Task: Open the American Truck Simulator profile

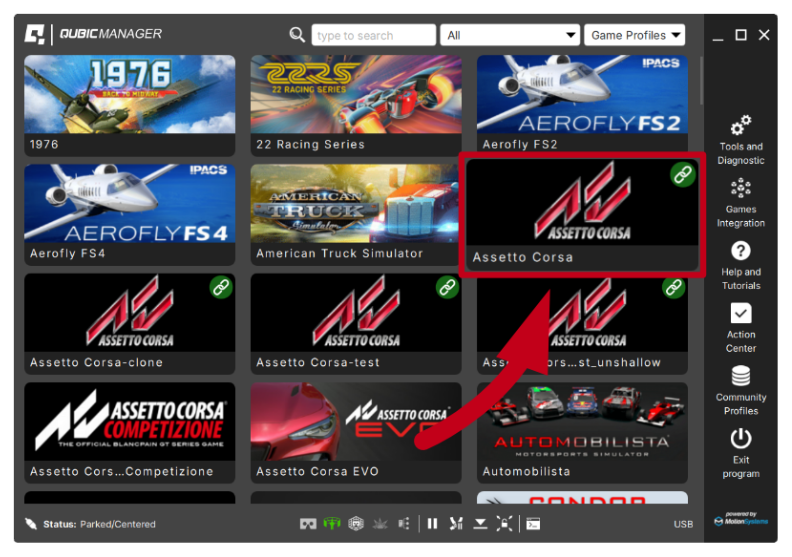Action: [355, 214]
